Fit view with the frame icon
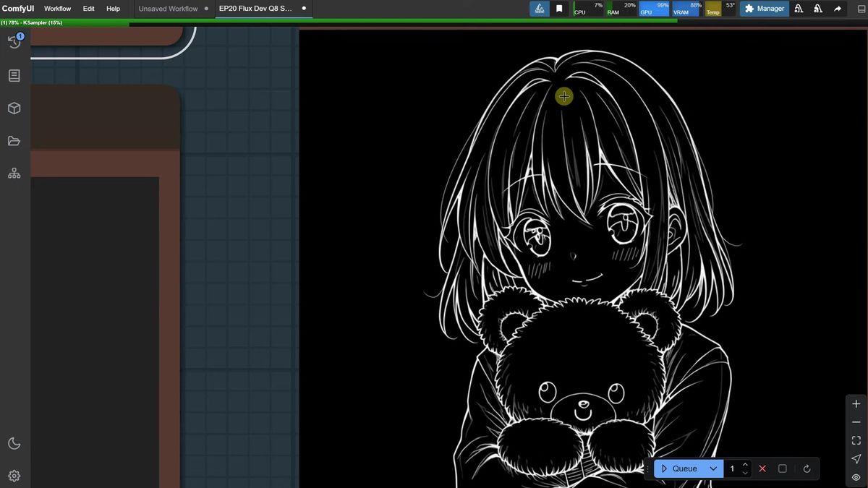Screen dimensions: 868x488 856,440
